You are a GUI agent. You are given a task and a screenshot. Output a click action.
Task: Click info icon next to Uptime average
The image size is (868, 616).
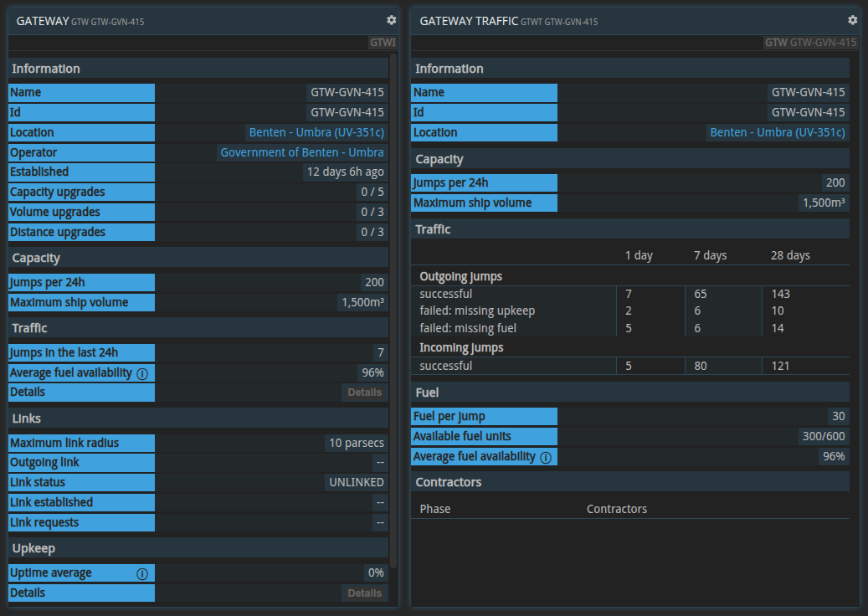coord(142,573)
